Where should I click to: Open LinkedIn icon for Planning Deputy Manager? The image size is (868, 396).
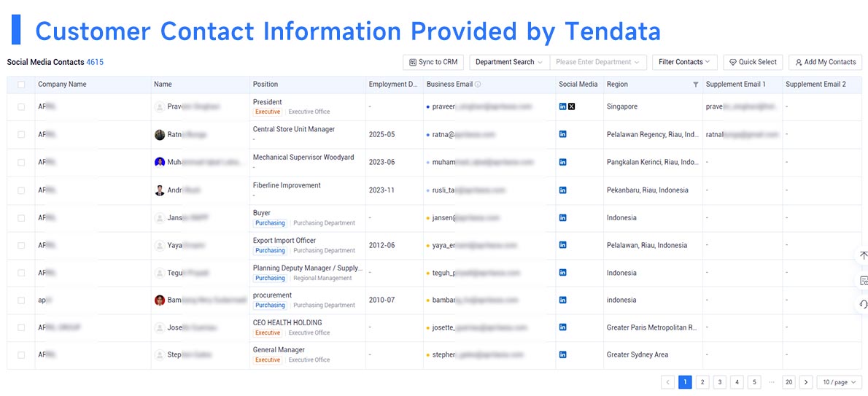point(563,273)
